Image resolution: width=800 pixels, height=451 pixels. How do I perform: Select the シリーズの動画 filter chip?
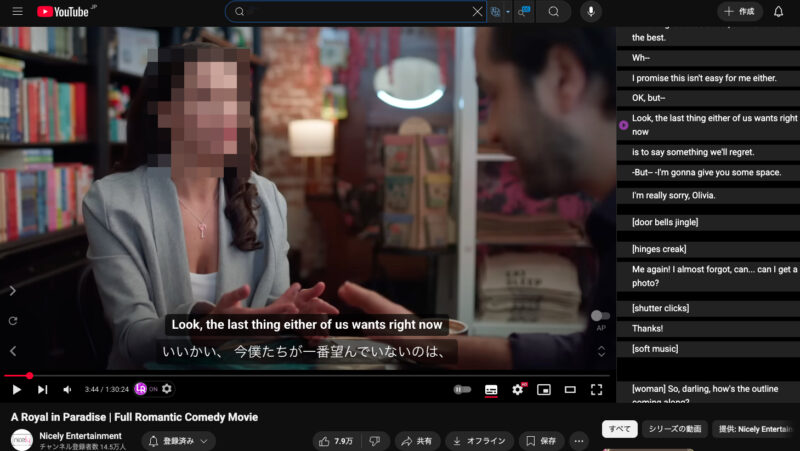674,429
